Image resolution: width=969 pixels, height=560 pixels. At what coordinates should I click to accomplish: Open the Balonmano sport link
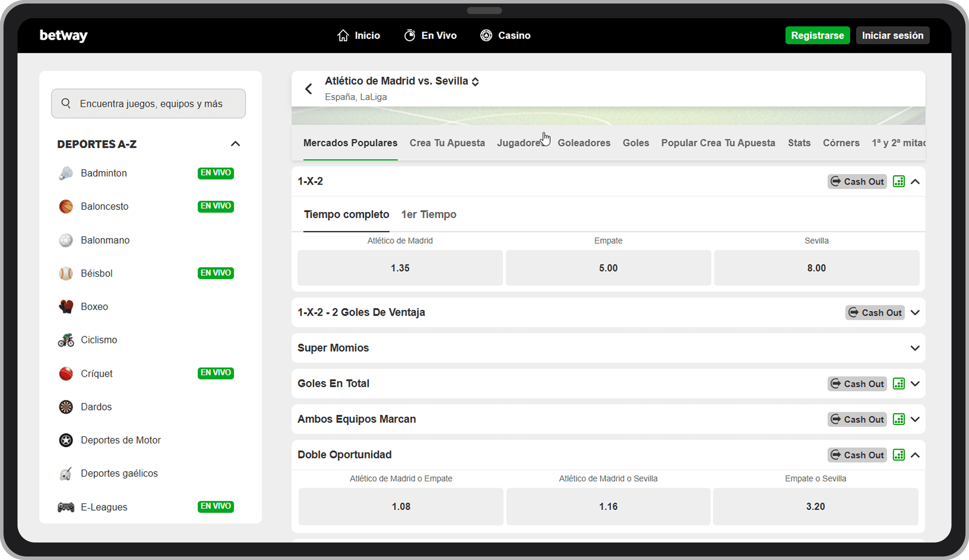click(105, 240)
